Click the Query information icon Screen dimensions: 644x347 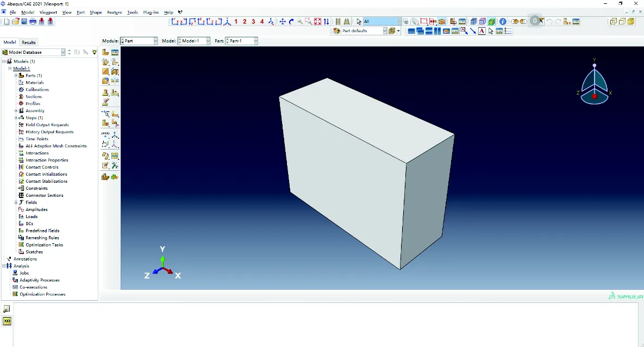coord(503,22)
